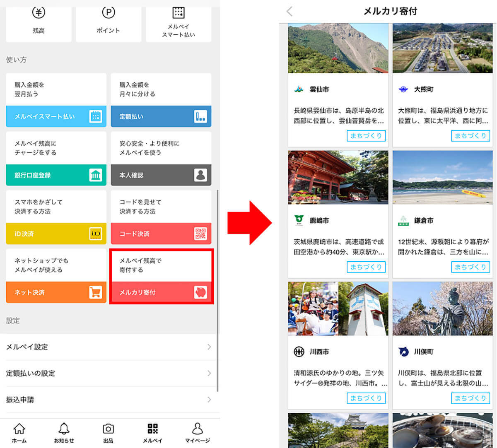Open 本人確認 gray button

(161, 175)
